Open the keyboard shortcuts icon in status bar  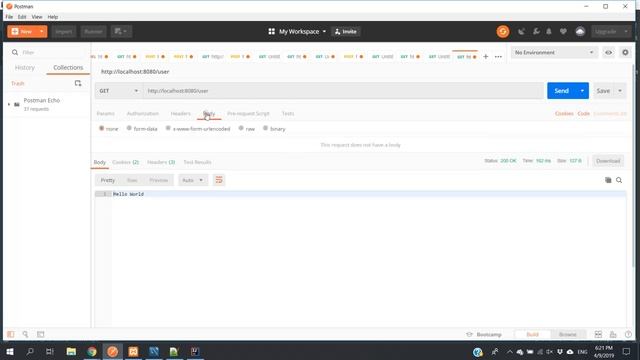coord(613,334)
